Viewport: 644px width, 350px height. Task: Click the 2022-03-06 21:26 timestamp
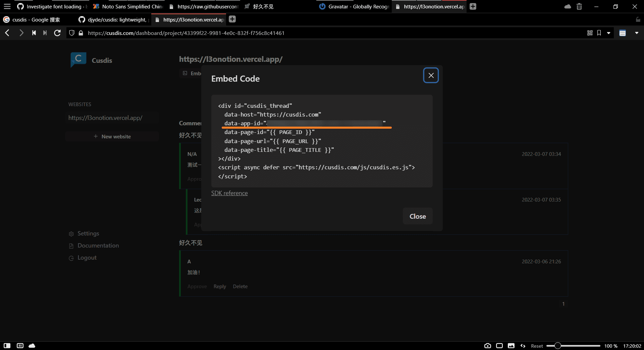click(541, 262)
